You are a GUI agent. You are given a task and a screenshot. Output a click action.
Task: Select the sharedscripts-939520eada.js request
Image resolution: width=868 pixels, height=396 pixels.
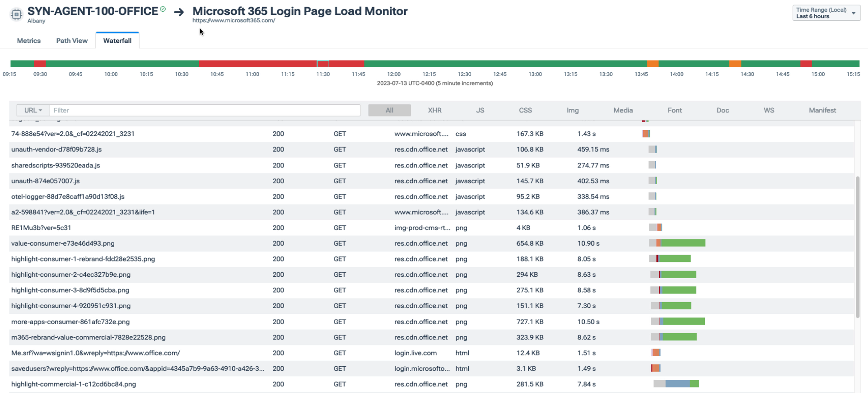point(431,165)
